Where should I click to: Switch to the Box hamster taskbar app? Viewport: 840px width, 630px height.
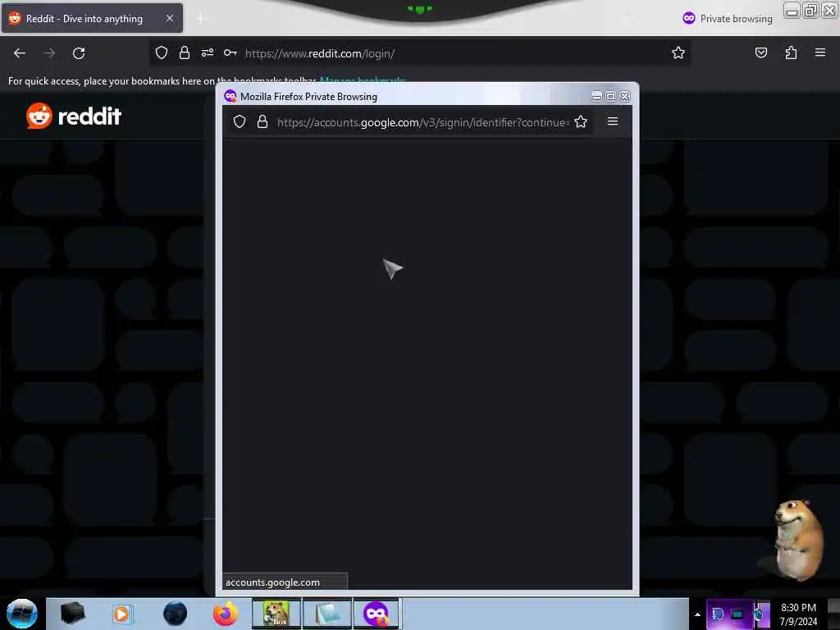276,614
